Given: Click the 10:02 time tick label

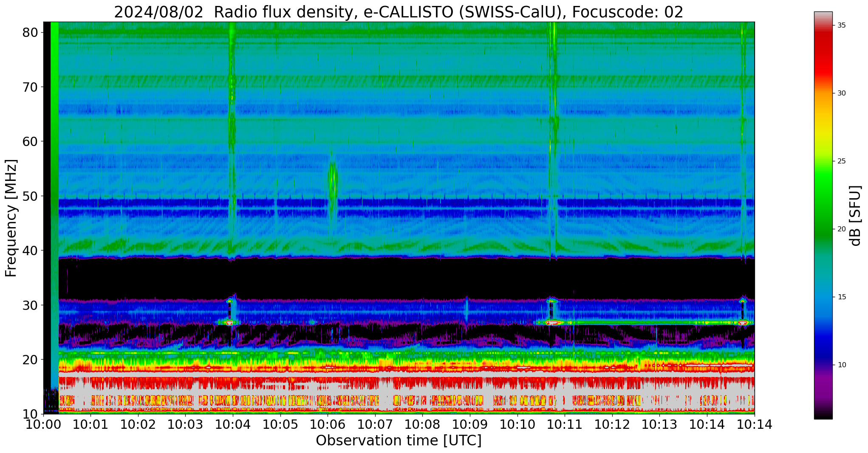Looking at the screenshot, I should tap(138, 424).
